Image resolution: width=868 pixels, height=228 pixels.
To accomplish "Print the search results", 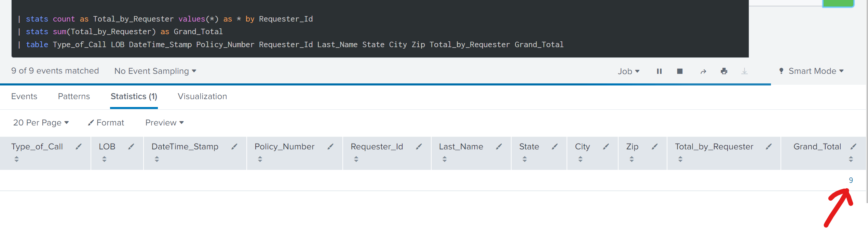I will (724, 71).
